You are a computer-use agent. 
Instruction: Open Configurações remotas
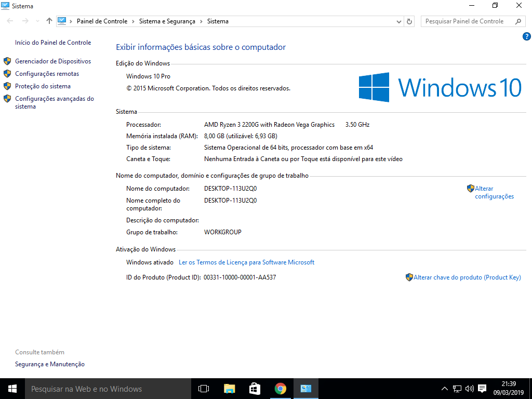tap(47, 74)
